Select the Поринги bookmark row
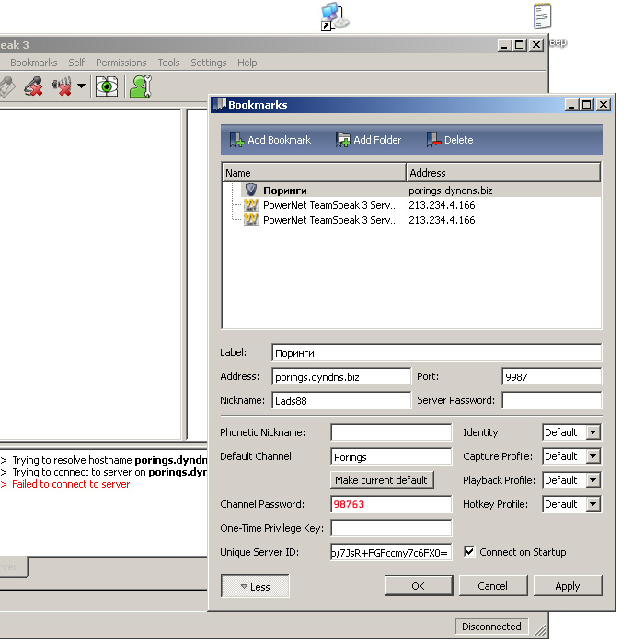 pyautogui.click(x=411, y=190)
